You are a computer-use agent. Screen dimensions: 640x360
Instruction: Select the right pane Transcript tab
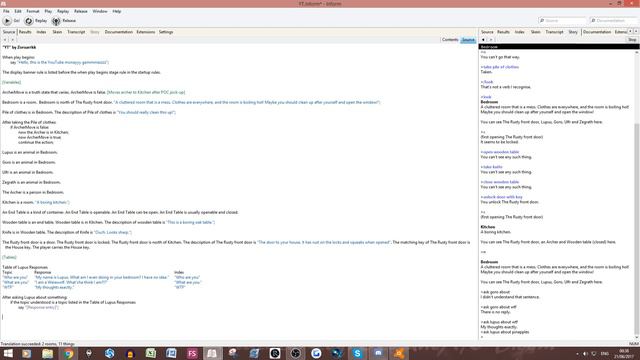554,32
